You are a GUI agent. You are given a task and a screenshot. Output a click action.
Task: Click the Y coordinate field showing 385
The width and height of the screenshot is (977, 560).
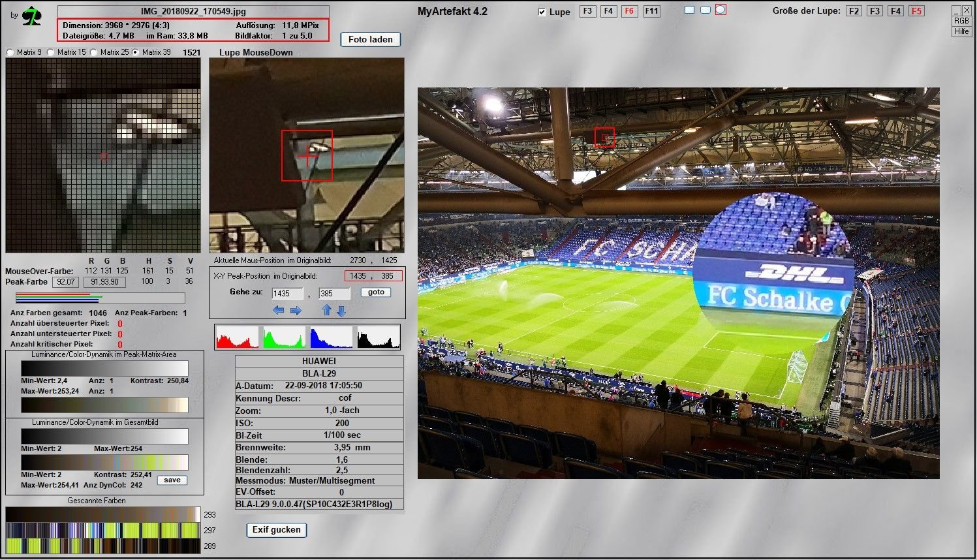[334, 294]
